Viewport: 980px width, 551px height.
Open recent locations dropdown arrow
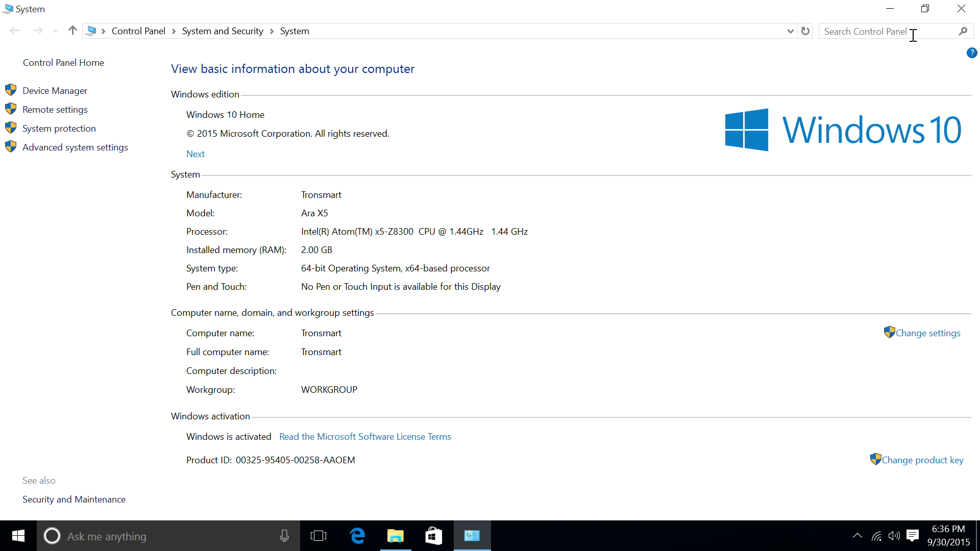pyautogui.click(x=55, y=31)
